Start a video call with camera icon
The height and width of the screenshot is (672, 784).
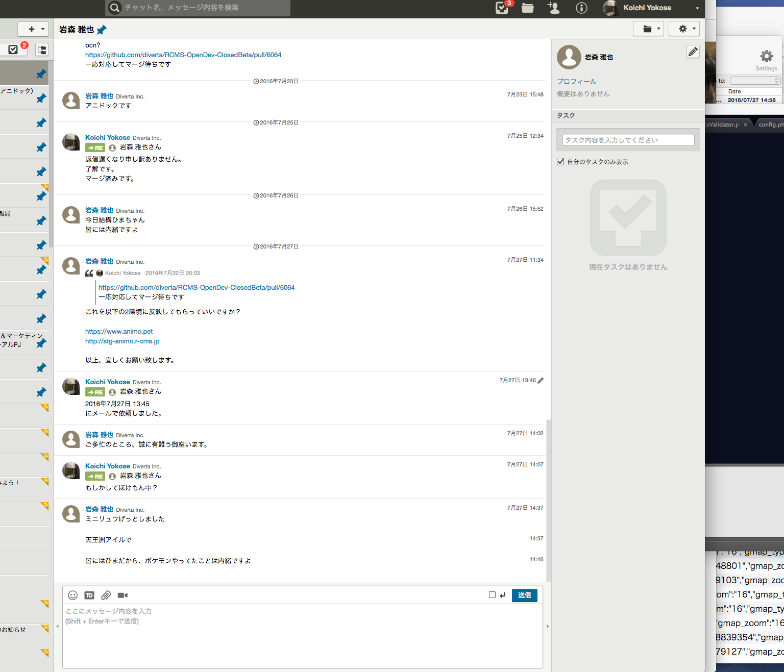point(122,595)
